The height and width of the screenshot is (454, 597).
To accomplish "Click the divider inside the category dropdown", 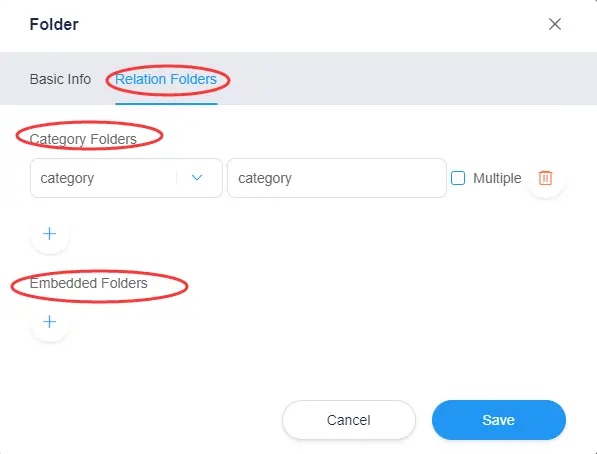I will pyautogui.click(x=177, y=177).
